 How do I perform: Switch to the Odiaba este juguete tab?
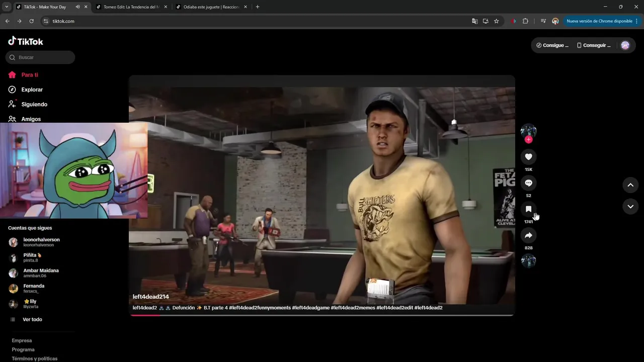[x=211, y=7]
